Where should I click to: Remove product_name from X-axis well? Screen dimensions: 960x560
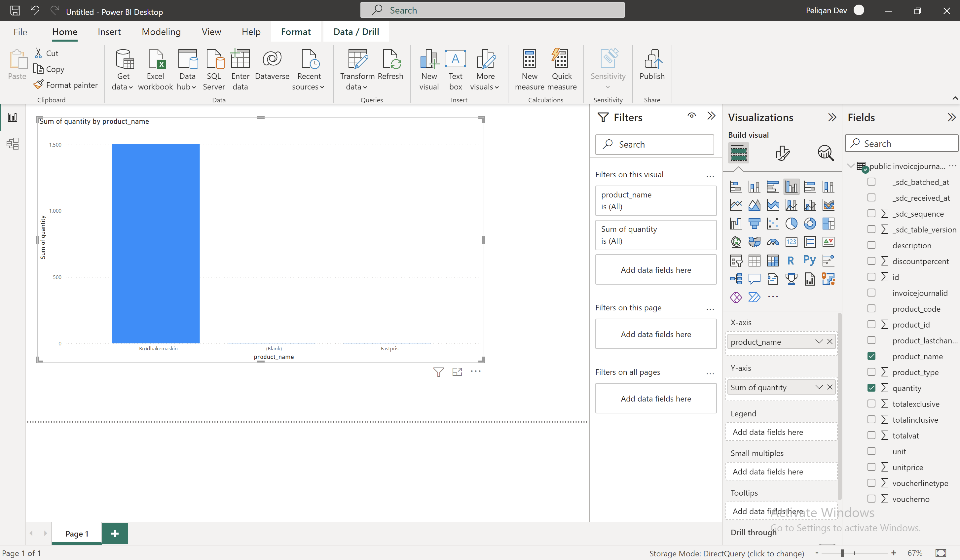(830, 341)
